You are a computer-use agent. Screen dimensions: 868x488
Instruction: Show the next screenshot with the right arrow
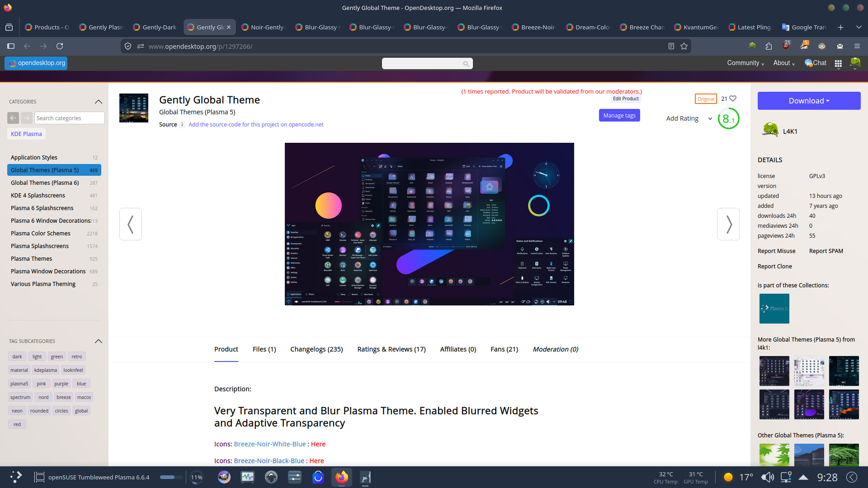tap(728, 224)
